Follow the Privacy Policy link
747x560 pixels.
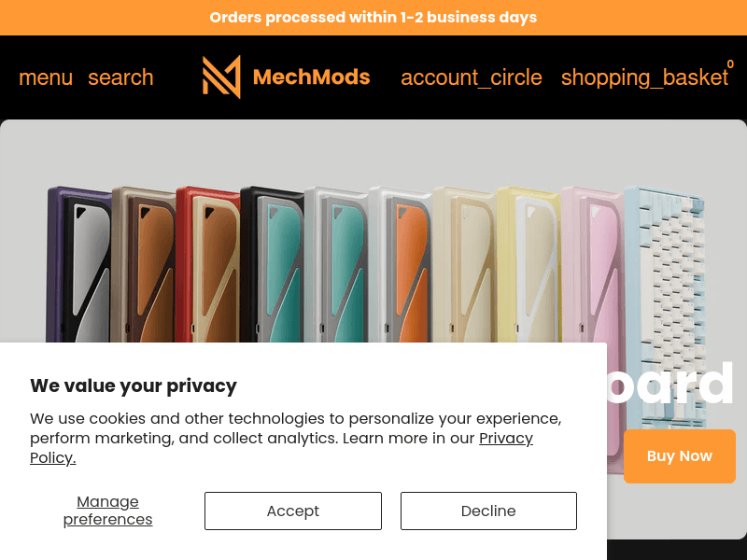(x=505, y=439)
